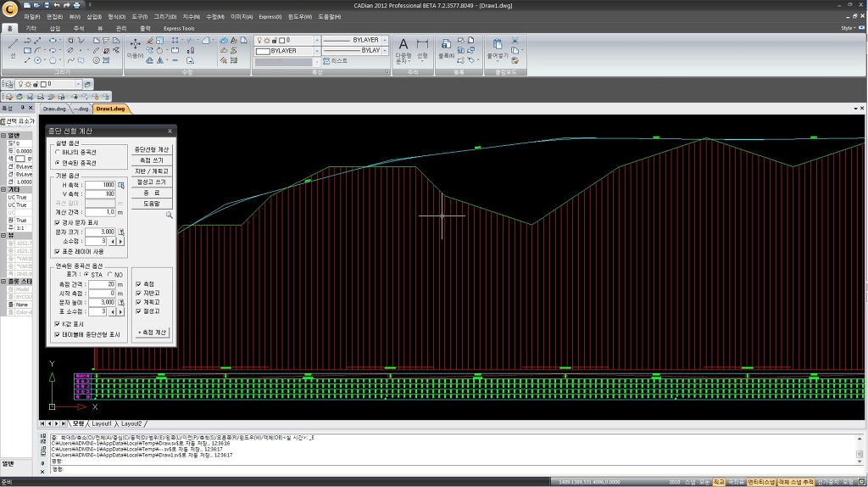
Task: Select the 하나의 종곡선 radio option
Action: point(58,153)
